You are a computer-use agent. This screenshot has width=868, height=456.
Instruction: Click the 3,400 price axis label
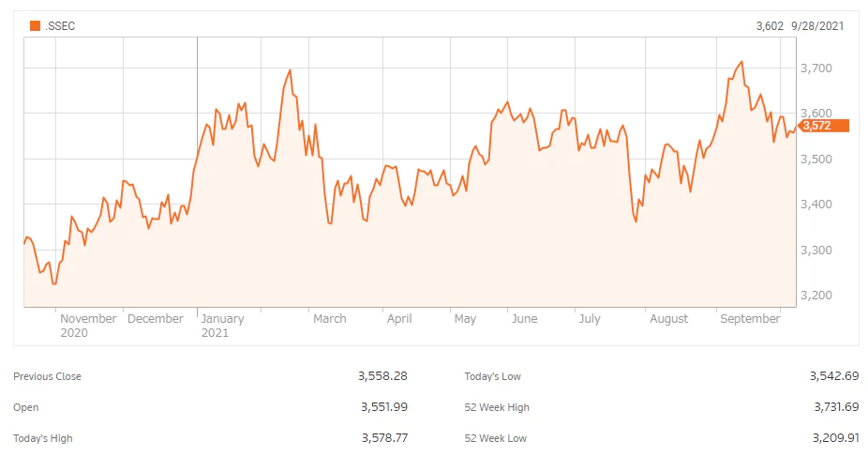(x=818, y=205)
